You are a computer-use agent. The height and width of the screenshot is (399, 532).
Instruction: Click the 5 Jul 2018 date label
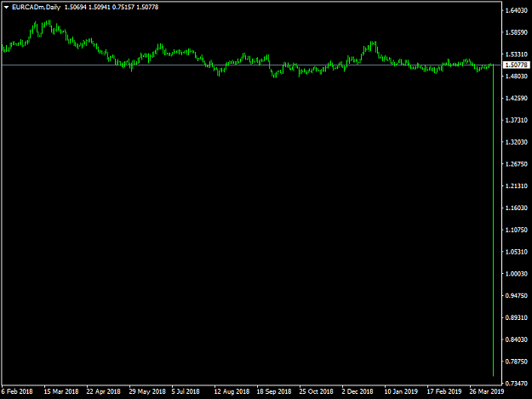[x=186, y=391]
